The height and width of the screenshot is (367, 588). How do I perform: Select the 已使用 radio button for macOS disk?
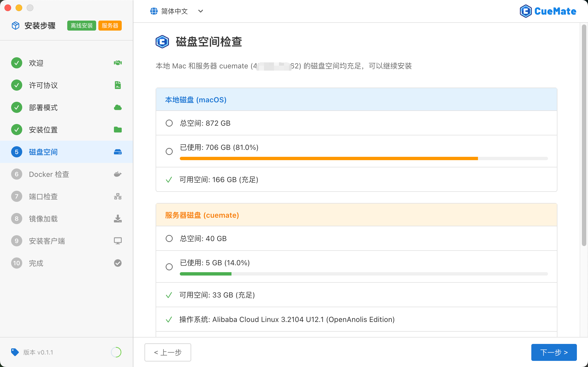[x=169, y=151]
